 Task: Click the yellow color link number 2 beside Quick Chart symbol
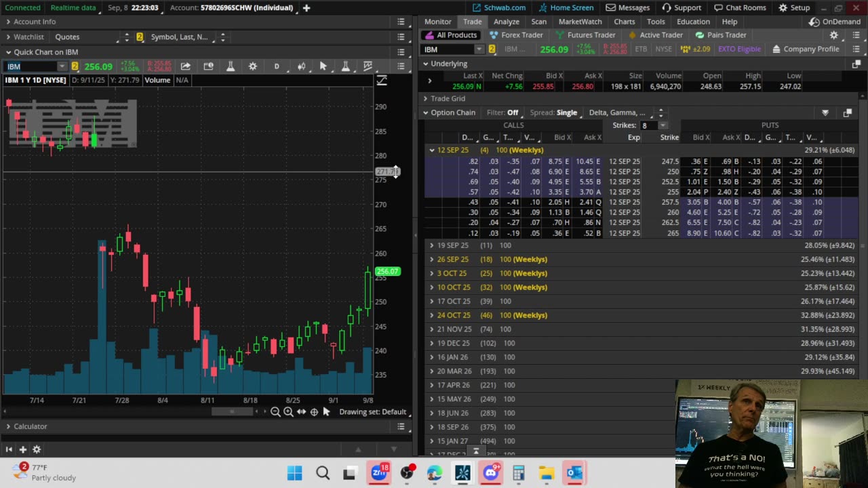pyautogui.click(x=75, y=66)
